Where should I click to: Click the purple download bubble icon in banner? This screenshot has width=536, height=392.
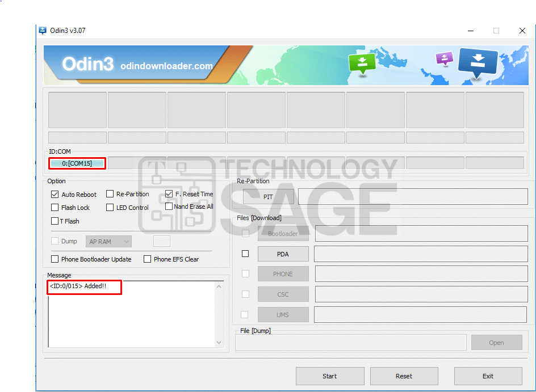tap(445, 58)
